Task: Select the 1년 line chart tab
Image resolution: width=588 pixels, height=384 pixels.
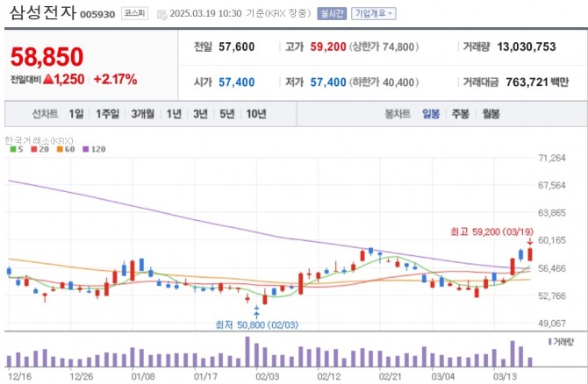Action: [x=174, y=113]
